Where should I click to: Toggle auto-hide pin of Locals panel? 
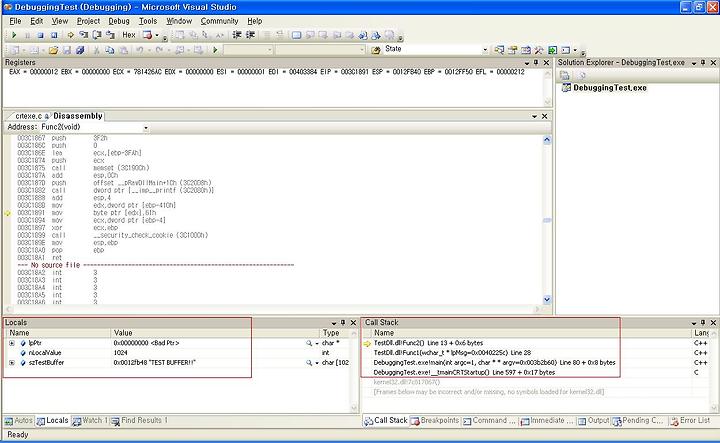[x=343, y=323]
